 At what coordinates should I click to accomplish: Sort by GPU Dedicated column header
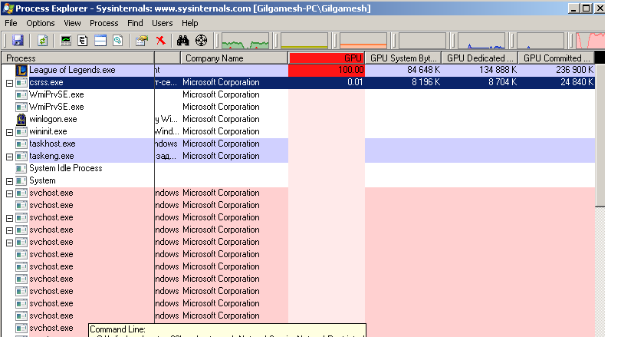pyautogui.click(x=480, y=58)
